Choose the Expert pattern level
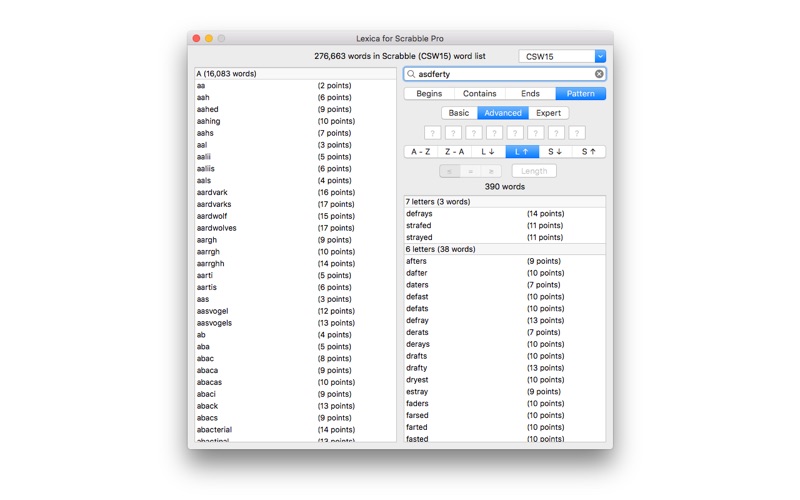 click(x=548, y=113)
